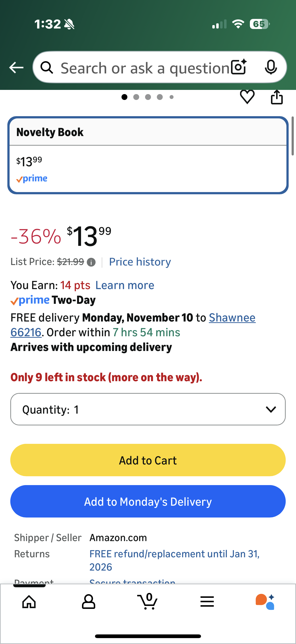Viewport: 296px width, 644px height.
Task: Tap the search or ask field
Action: 145,68
